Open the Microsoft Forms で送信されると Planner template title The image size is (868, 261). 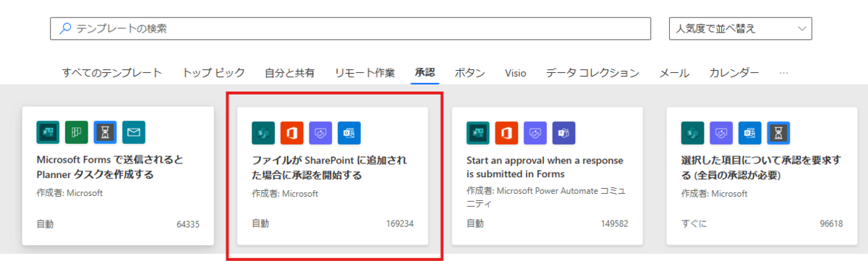click(x=109, y=167)
